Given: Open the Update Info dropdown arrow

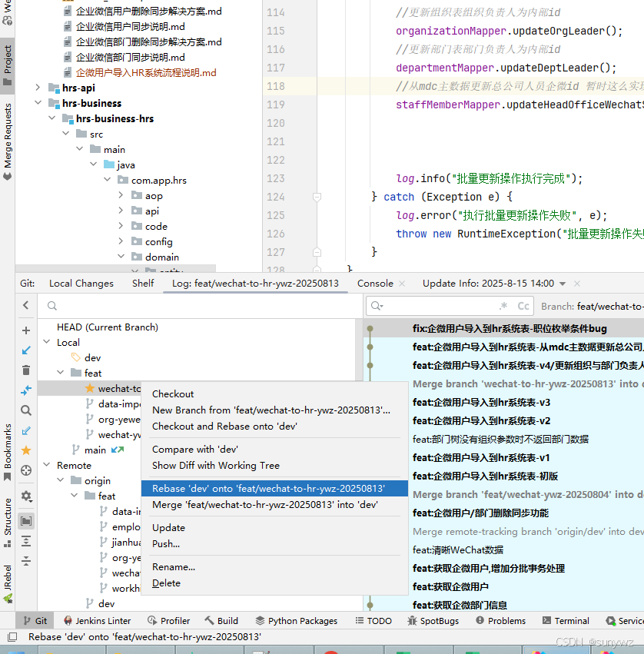Looking at the screenshot, I should (563, 284).
